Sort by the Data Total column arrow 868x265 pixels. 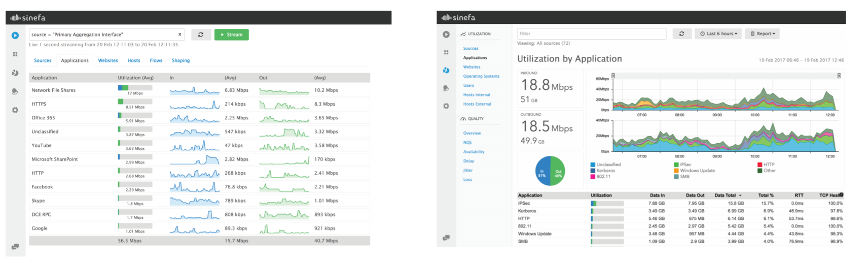740,195
